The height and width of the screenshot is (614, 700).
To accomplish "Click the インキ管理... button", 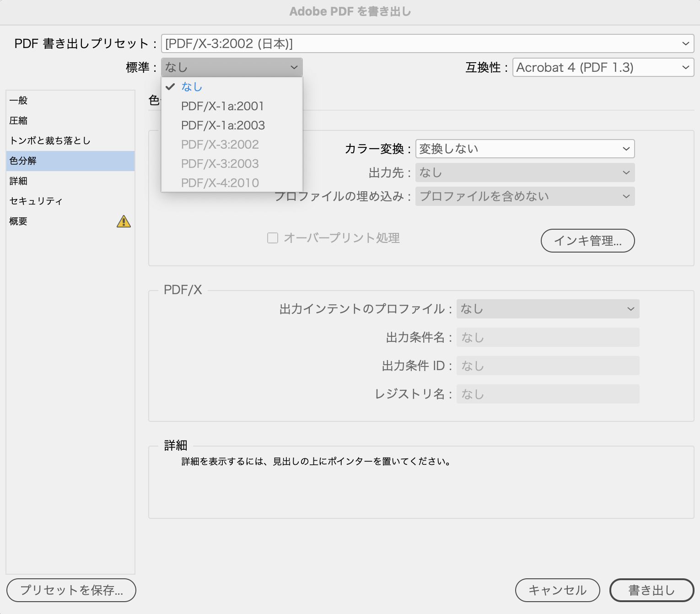I will coord(587,241).
